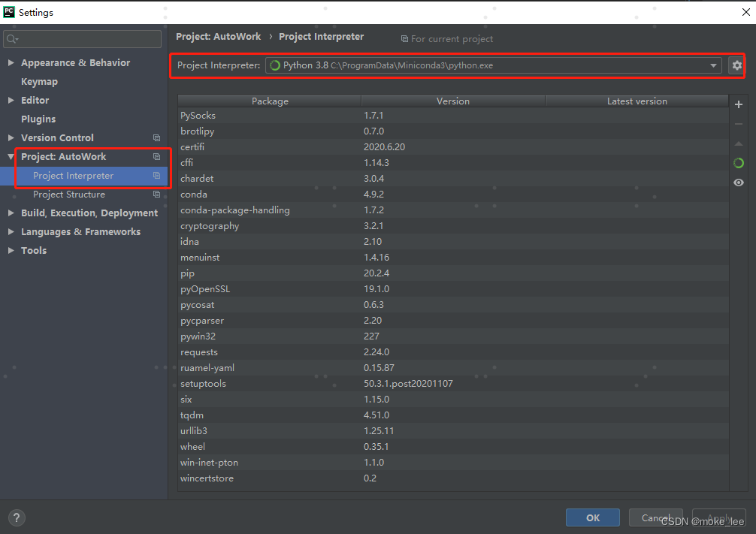Screen dimensions: 756x534
Task: Select the requests package row
Action: [x=453, y=352]
